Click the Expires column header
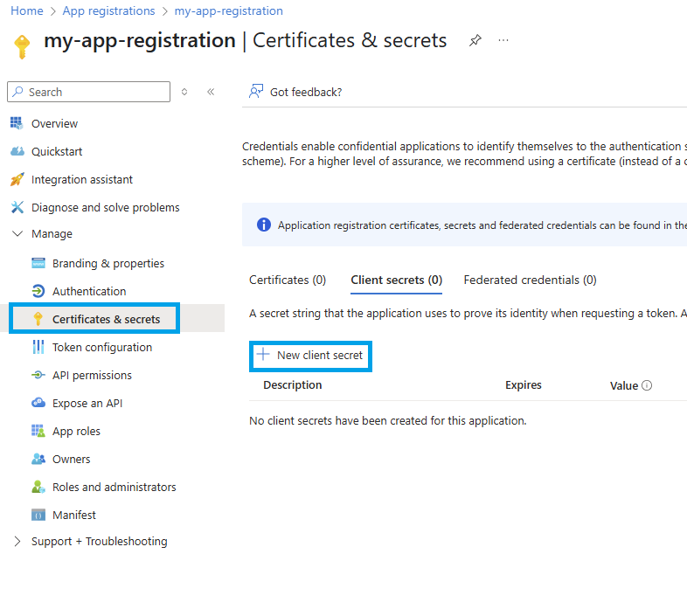This screenshot has height=616, width=687. click(524, 385)
